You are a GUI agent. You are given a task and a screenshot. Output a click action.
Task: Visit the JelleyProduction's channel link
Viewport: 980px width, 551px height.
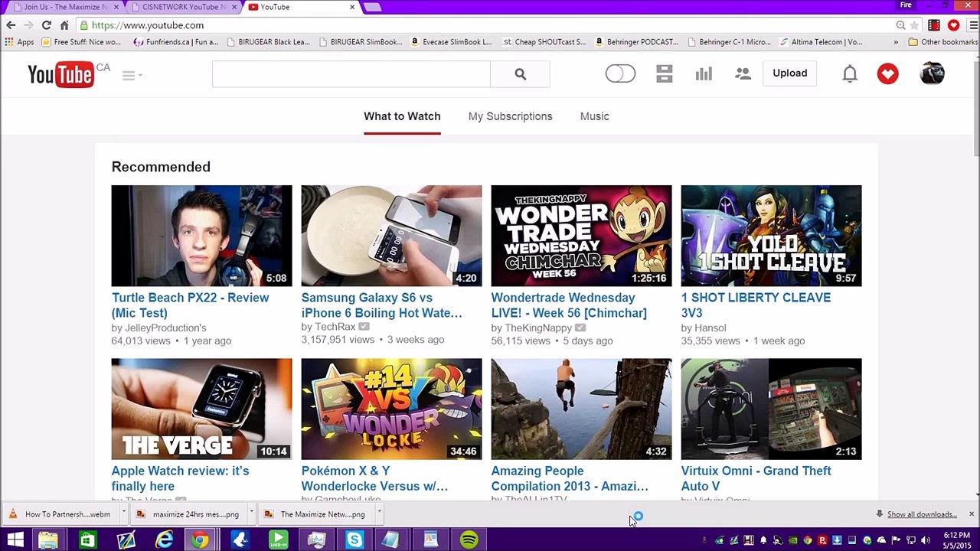pyautogui.click(x=165, y=328)
